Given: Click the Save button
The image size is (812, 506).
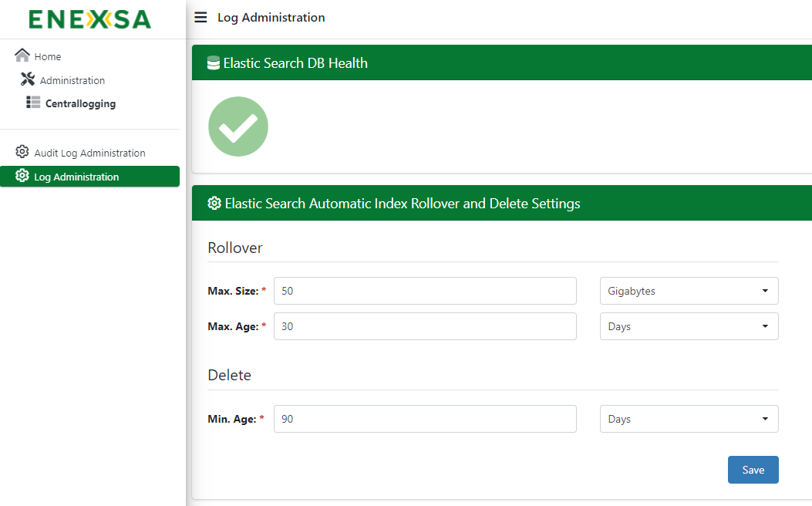Looking at the screenshot, I should [753, 470].
